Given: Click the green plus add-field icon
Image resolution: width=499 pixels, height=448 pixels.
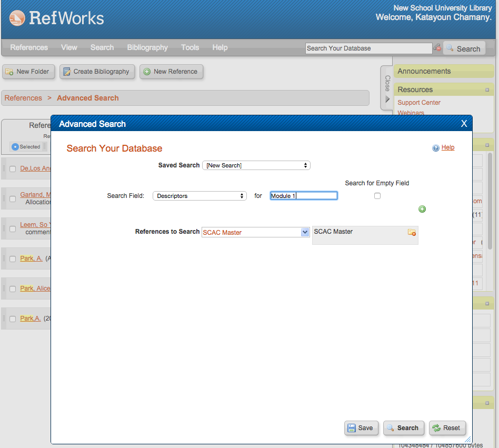Looking at the screenshot, I should pos(422,209).
